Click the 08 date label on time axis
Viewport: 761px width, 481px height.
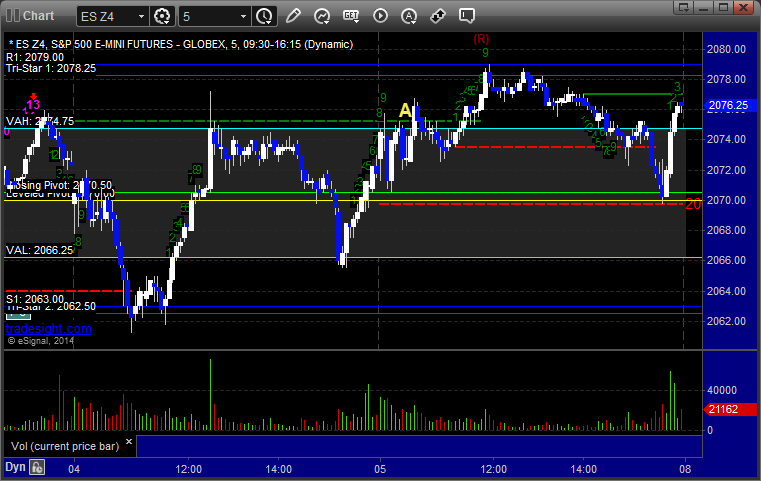coord(685,469)
